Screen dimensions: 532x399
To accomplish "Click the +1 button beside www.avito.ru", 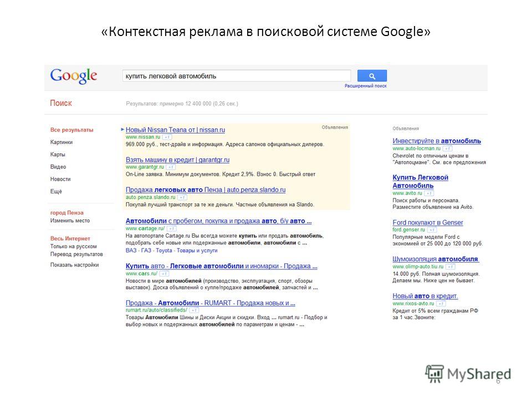I will [429, 193].
